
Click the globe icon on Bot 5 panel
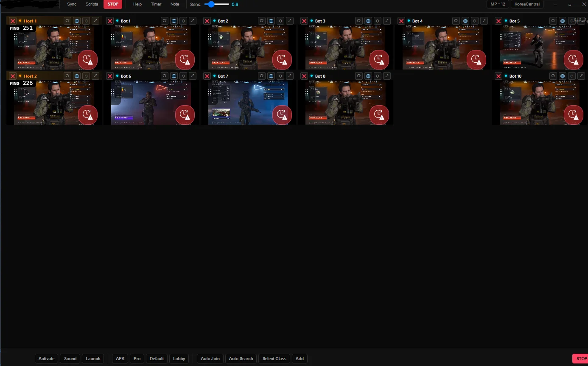(x=563, y=20)
